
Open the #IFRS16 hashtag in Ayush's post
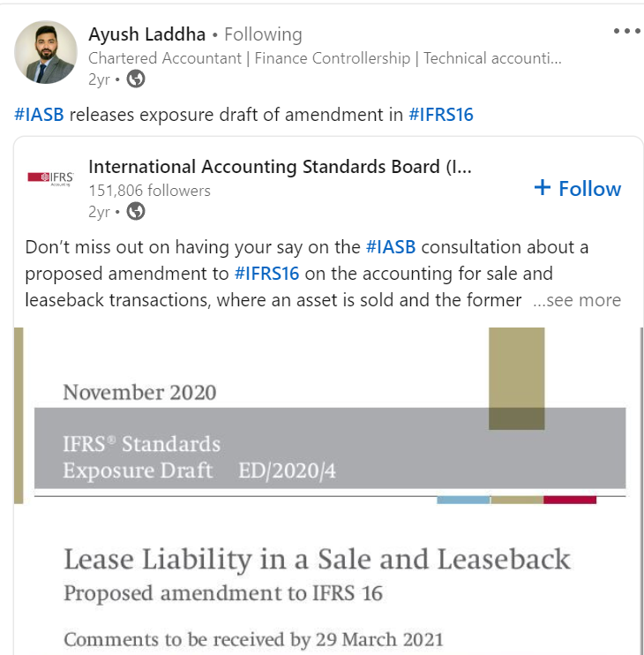point(441,115)
